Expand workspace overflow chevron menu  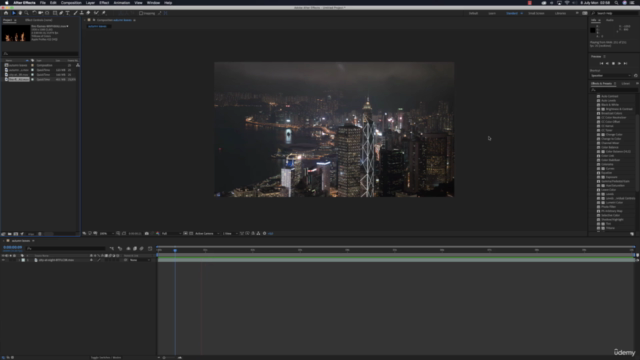click(577, 13)
